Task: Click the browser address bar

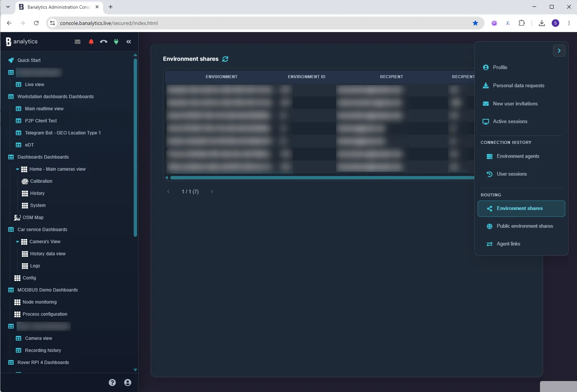Action: 264,23
